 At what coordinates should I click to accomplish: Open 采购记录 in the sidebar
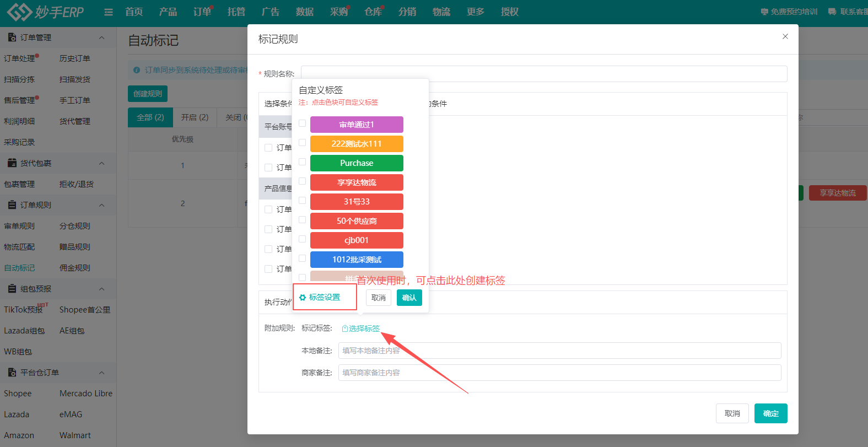point(19,142)
